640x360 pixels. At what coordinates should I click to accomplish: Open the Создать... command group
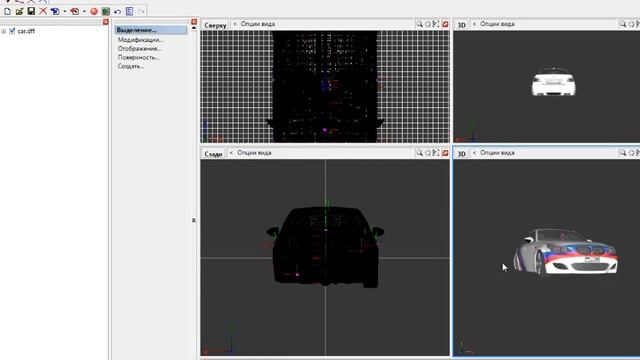pos(131,66)
